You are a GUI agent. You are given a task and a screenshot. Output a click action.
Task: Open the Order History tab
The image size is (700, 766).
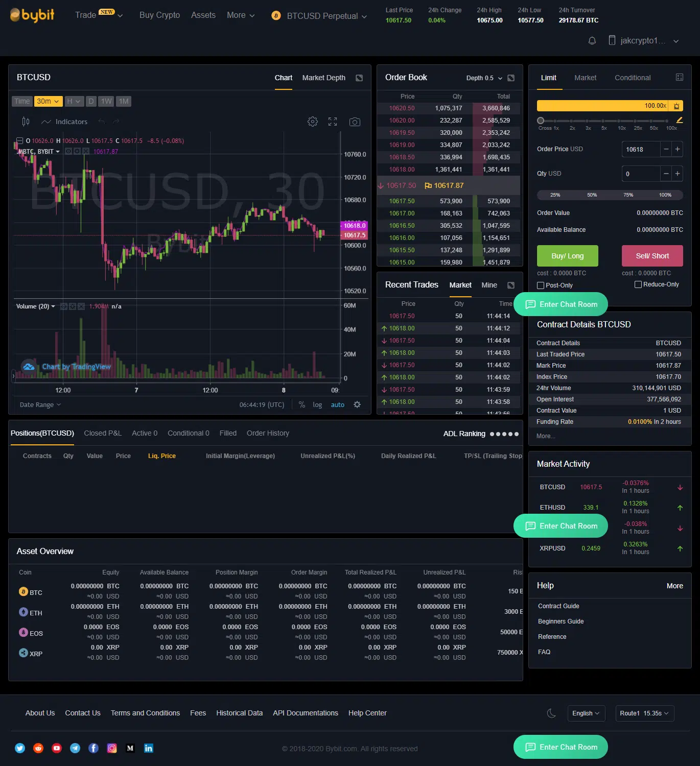[268, 433]
